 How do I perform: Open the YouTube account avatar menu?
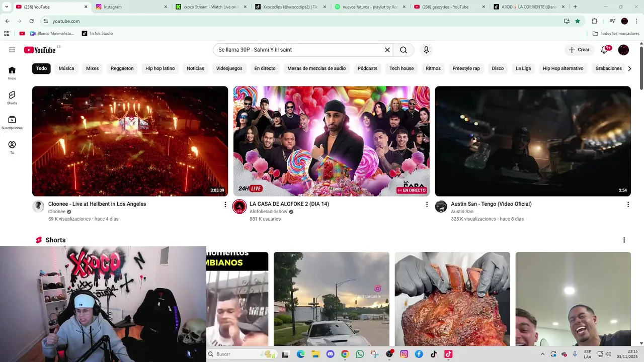(623, 50)
